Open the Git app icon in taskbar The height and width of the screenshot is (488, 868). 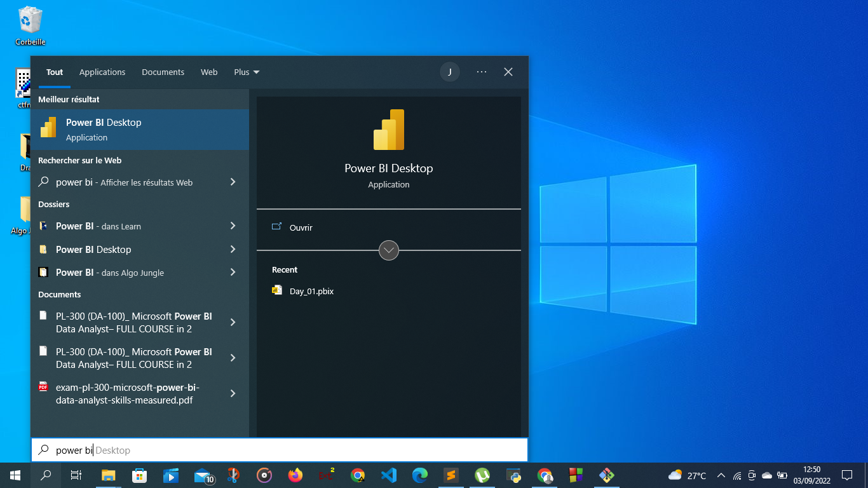click(x=607, y=475)
